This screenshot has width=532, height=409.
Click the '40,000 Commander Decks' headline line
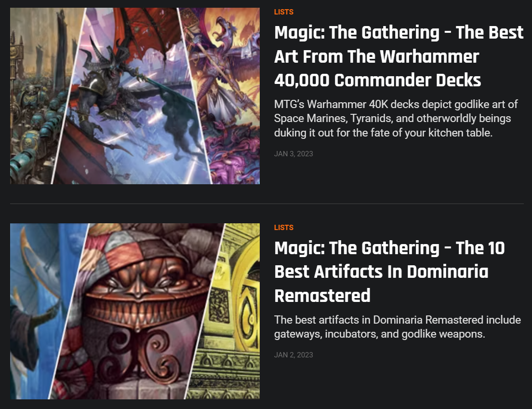[378, 81]
